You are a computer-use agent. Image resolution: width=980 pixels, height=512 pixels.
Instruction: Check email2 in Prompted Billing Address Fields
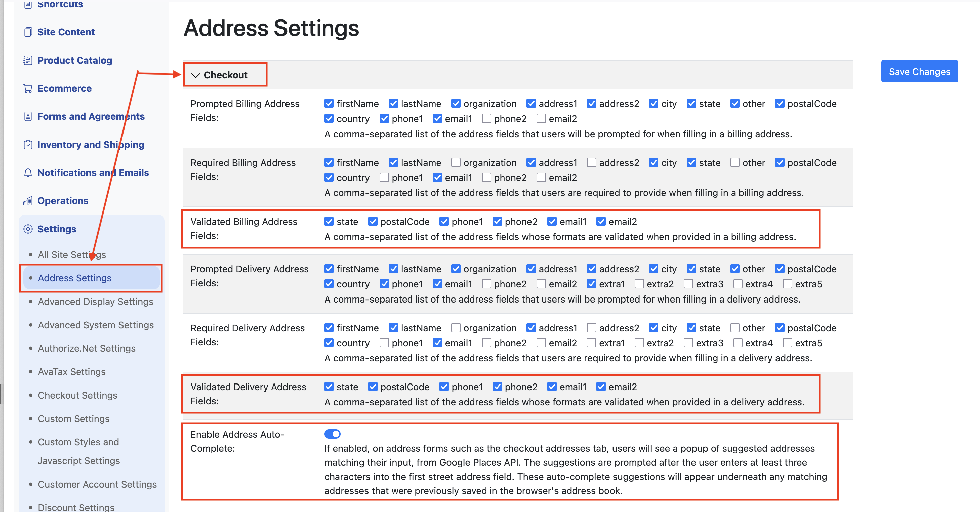click(541, 119)
